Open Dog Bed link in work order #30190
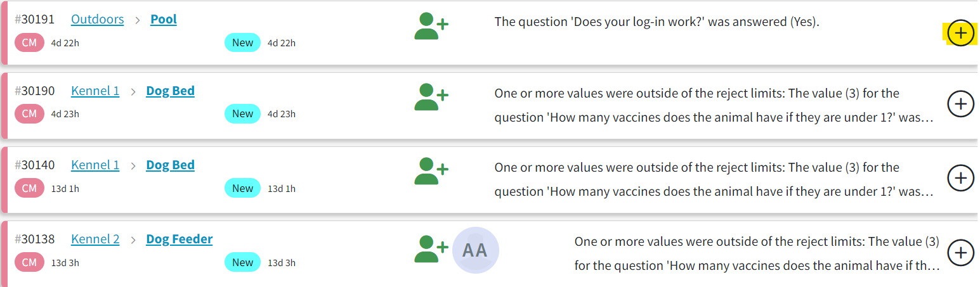 [170, 91]
